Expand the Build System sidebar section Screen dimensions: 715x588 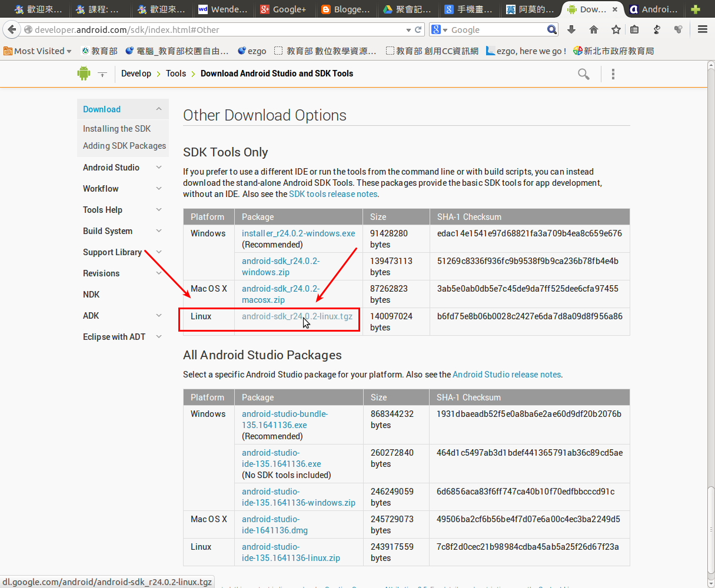coord(158,231)
